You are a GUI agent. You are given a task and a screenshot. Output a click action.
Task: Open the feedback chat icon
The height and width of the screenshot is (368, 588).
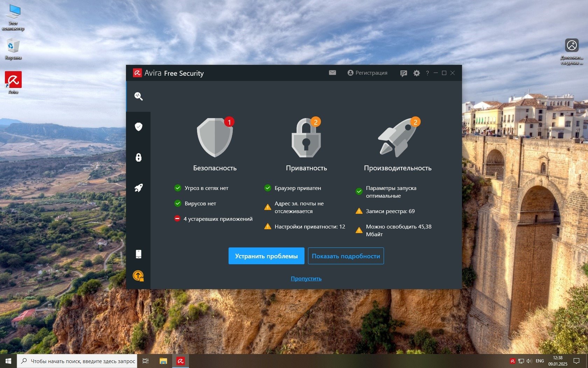tap(404, 73)
